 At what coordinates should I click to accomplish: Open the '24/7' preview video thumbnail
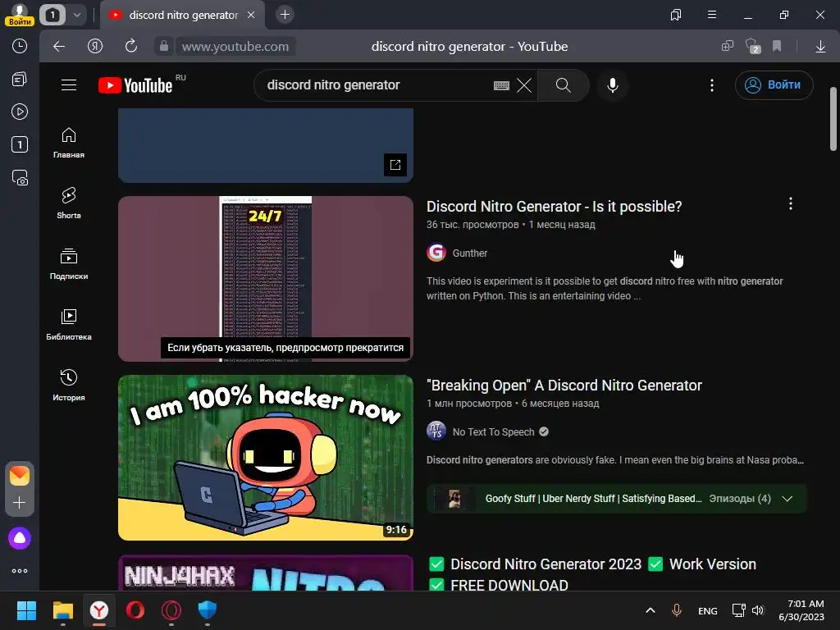click(x=266, y=279)
